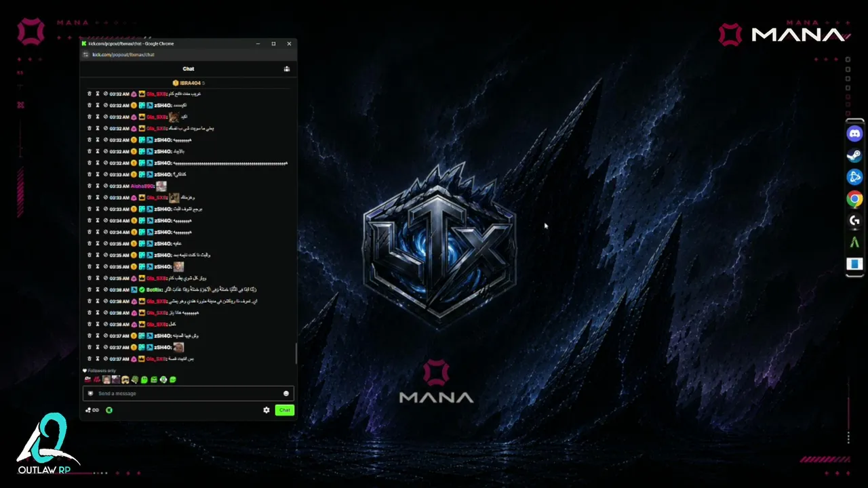The width and height of the screenshot is (868, 488).
Task: Open the green A-shaped app in the dock
Action: pos(854,242)
